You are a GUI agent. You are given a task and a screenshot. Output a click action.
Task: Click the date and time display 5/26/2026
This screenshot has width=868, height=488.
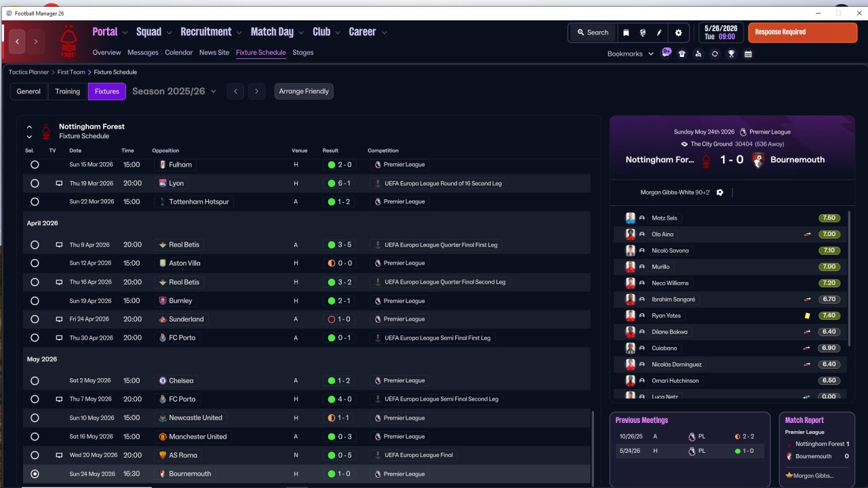pyautogui.click(x=719, y=33)
